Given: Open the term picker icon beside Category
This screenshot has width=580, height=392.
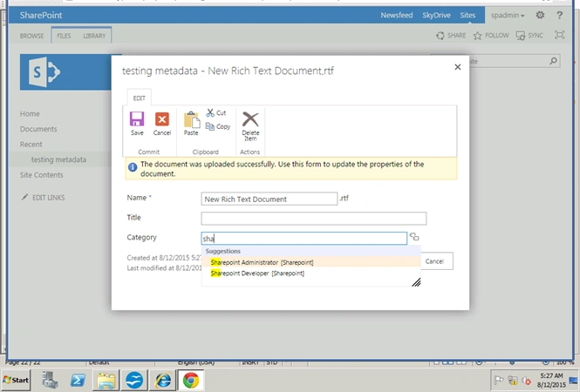Looking at the screenshot, I should 414,237.
